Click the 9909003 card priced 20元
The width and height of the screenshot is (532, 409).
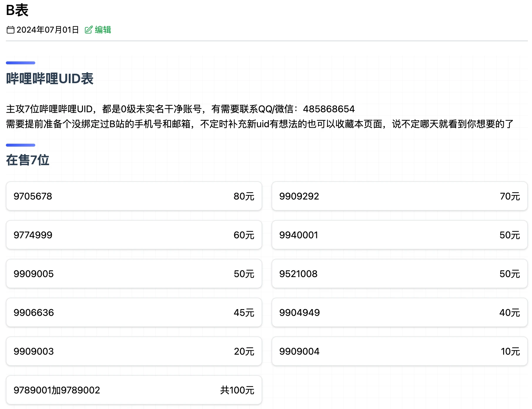coord(134,351)
